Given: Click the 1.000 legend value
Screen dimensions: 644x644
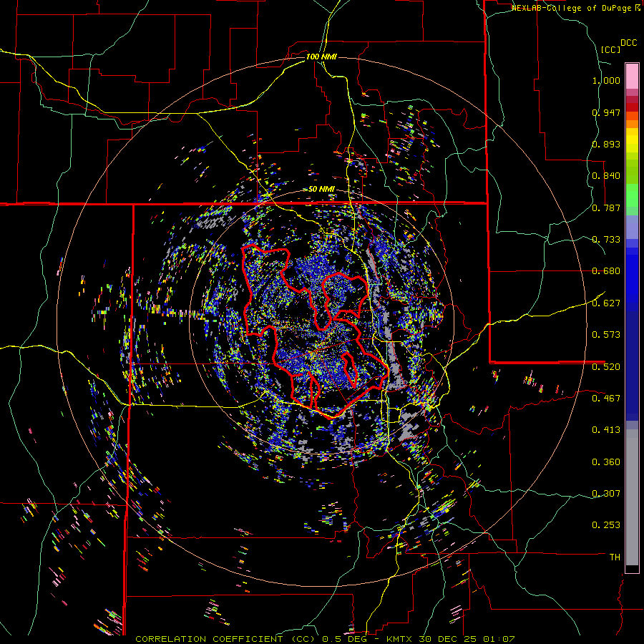Looking at the screenshot, I should [606, 80].
